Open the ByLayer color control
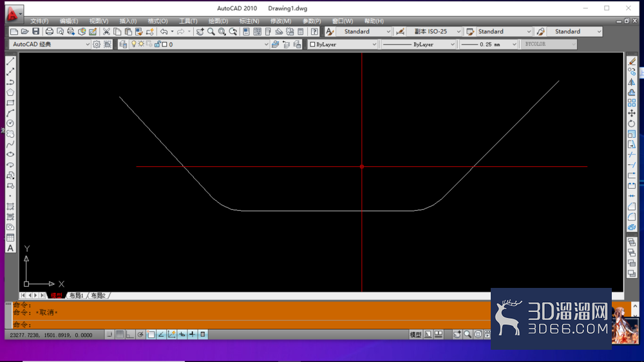The image size is (644, 362). coord(343,44)
